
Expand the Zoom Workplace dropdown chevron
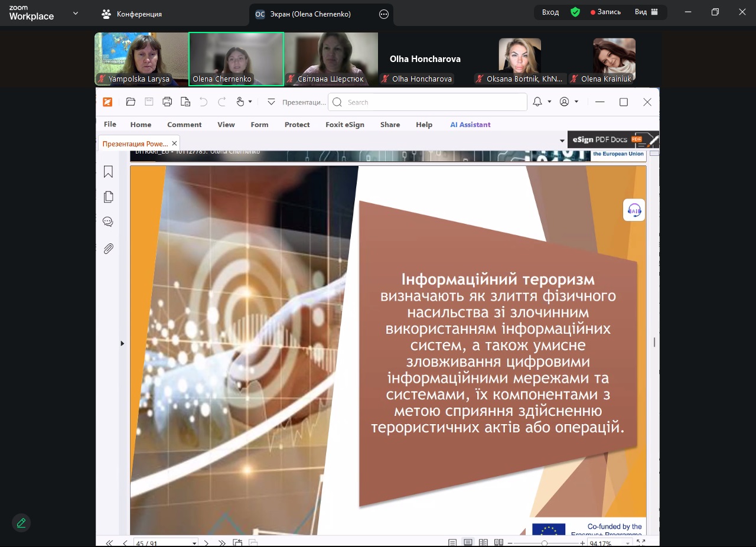[x=76, y=13]
